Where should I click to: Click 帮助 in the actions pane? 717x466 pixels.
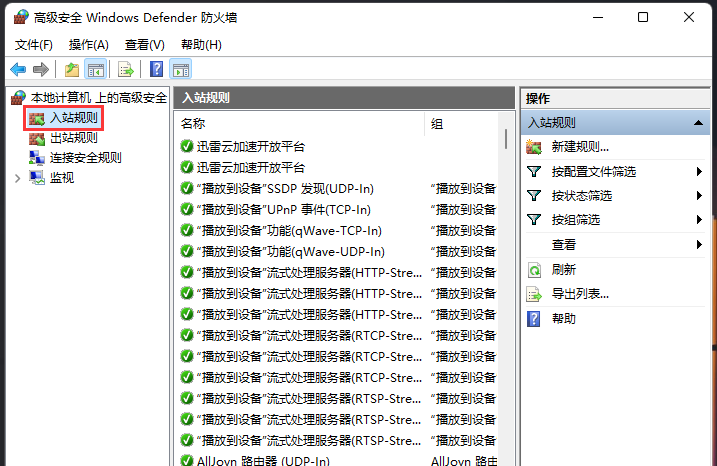[564, 318]
